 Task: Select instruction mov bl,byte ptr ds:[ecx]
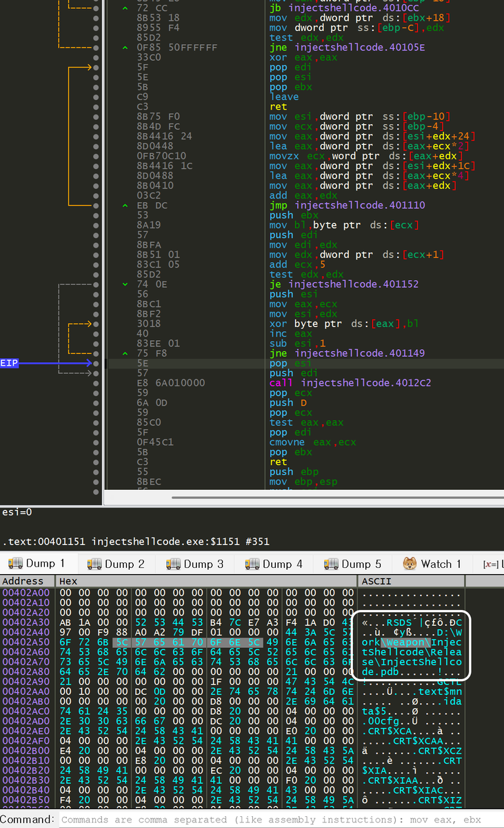[343, 225]
